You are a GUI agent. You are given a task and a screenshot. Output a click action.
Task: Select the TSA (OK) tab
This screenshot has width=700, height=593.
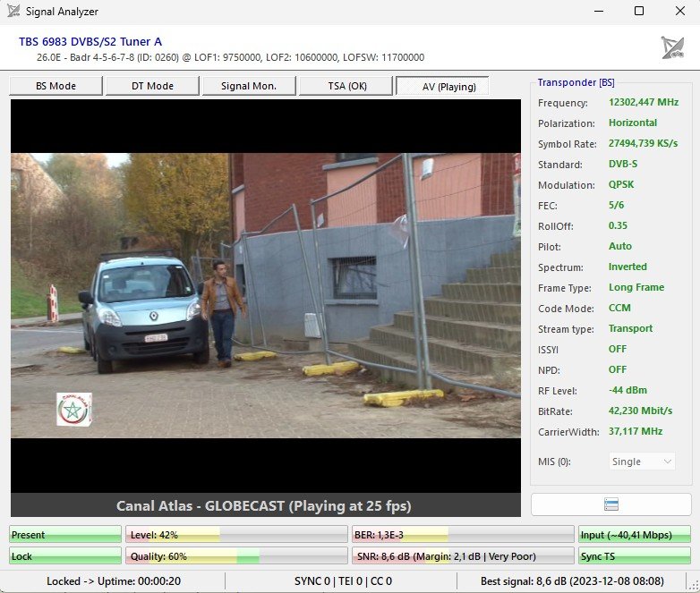(346, 86)
